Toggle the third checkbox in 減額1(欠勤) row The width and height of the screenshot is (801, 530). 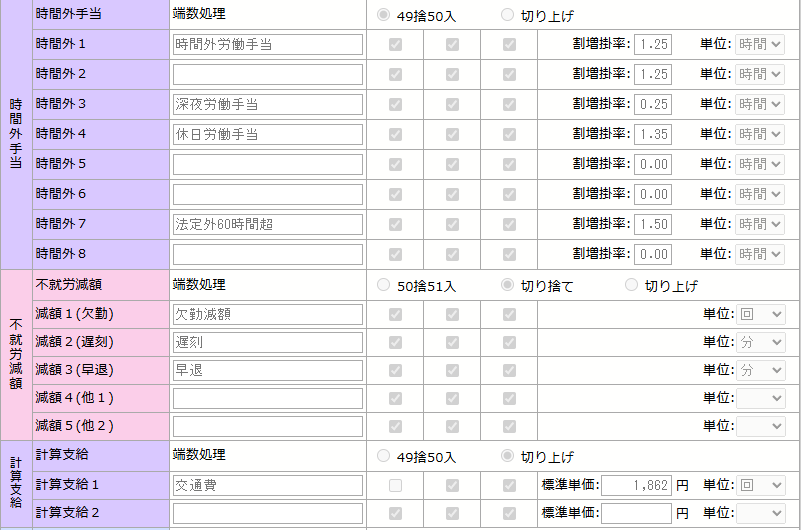click(x=509, y=314)
